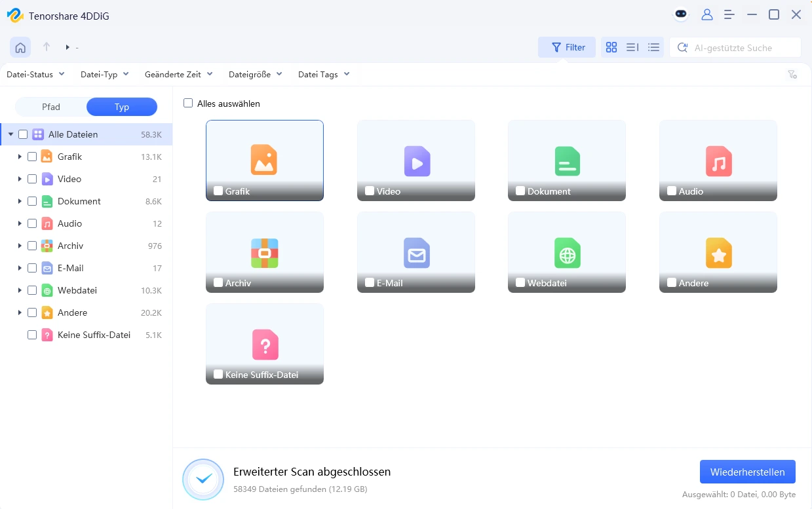Click the go up one level arrow
Screen dimensions: 812x509
47,47
